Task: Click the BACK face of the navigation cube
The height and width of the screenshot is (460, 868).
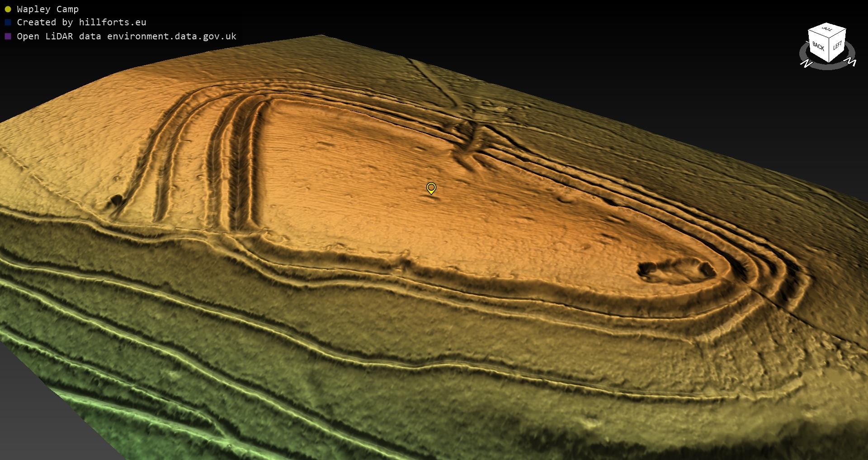Action: [818, 46]
